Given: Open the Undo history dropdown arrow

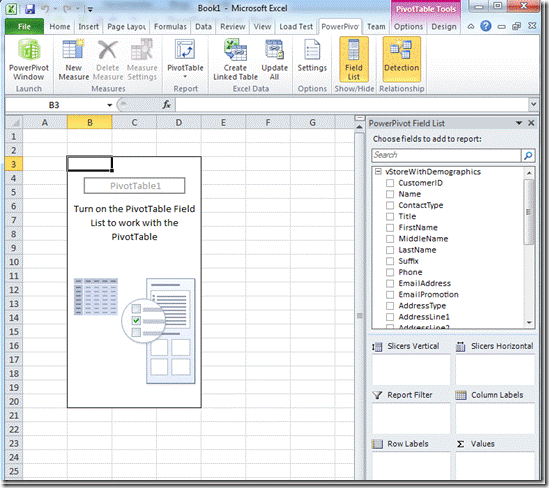Looking at the screenshot, I should point(55,9).
